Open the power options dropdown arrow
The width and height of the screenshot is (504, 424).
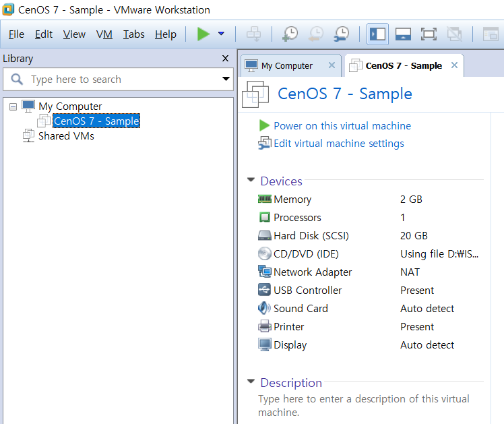pos(221,34)
